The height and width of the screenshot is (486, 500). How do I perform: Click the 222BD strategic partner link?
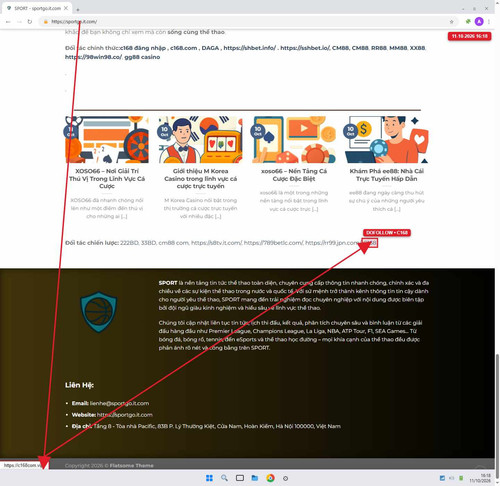pyautogui.click(x=129, y=243)
